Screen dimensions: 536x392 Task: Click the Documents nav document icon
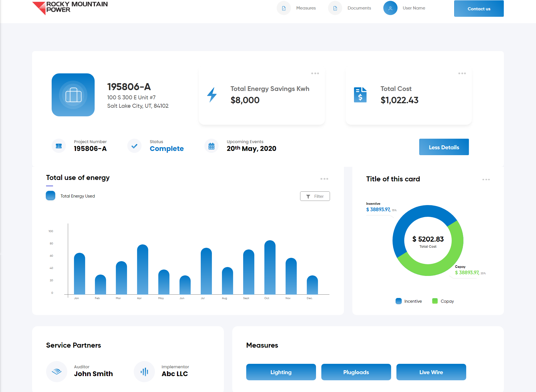click(x=335, y=8)
